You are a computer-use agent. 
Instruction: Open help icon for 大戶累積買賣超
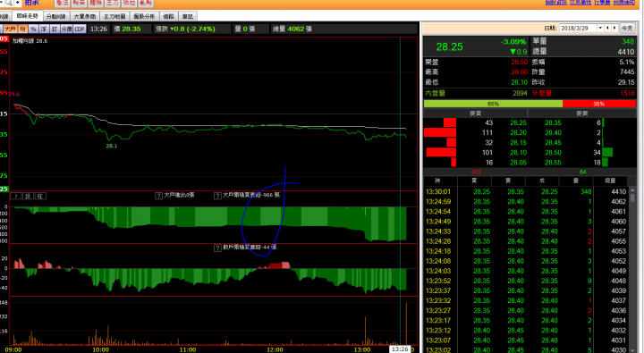(x=217, y=196)
